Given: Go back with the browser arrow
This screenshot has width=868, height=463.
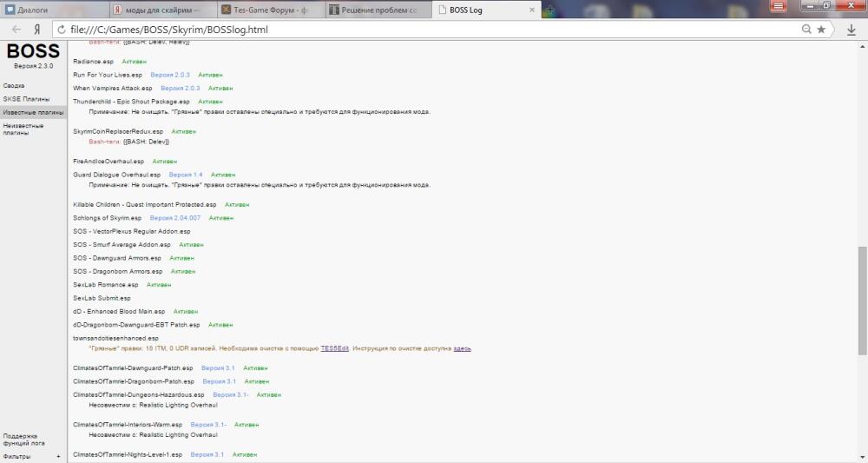Looking at the screenshot, I should click(x=16, y=30).
